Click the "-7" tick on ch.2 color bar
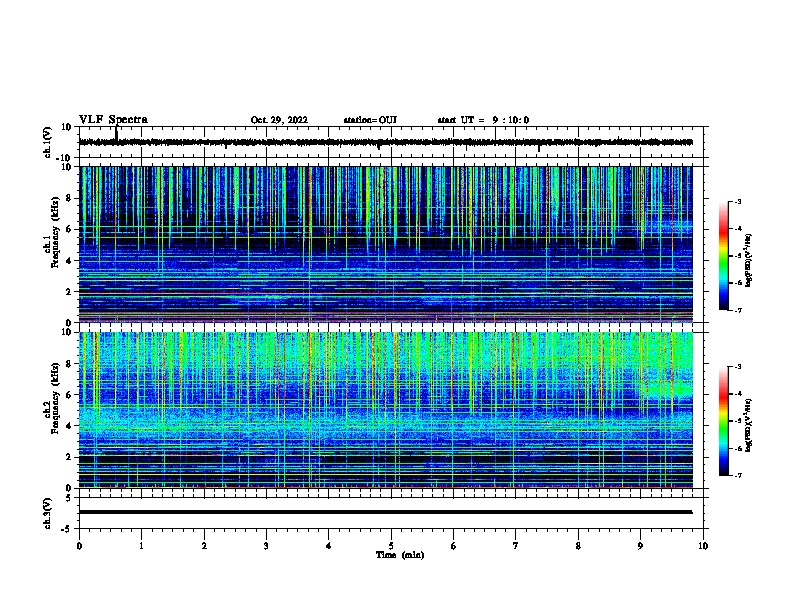This screenshot has width=792, height=612. click(x=737, y=475)
